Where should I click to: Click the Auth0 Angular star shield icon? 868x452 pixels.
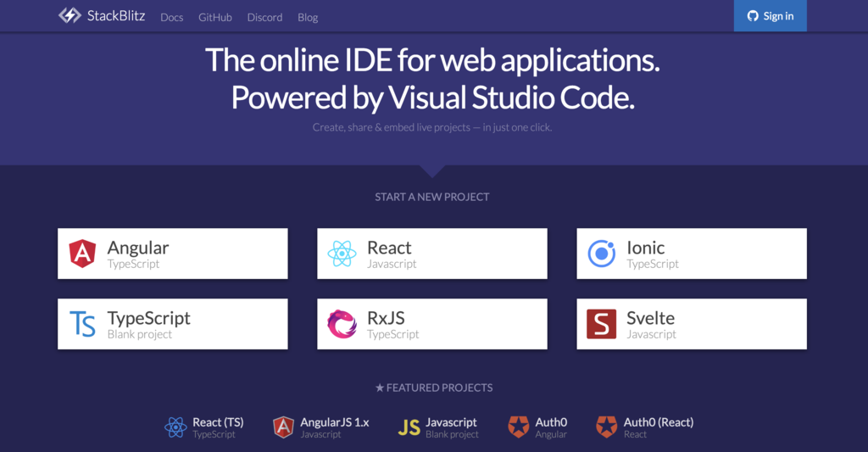tap(519, 427)
